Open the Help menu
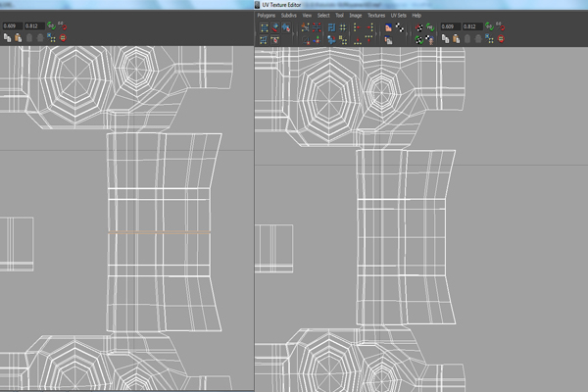The image size is (588, 392). 416,16
